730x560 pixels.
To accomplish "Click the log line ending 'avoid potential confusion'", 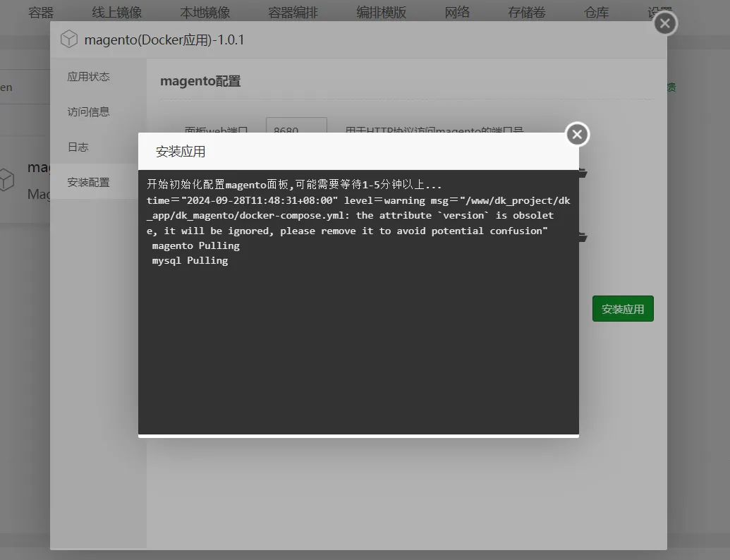I will (x=347, y=231).
